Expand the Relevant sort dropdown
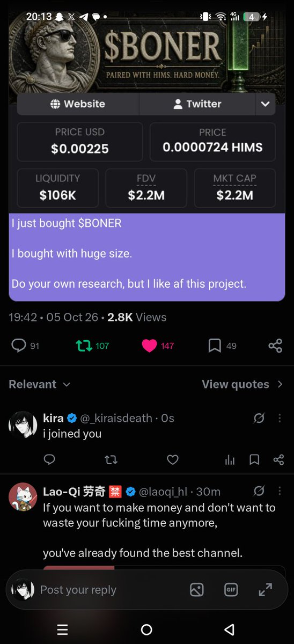 pos(40,384)
